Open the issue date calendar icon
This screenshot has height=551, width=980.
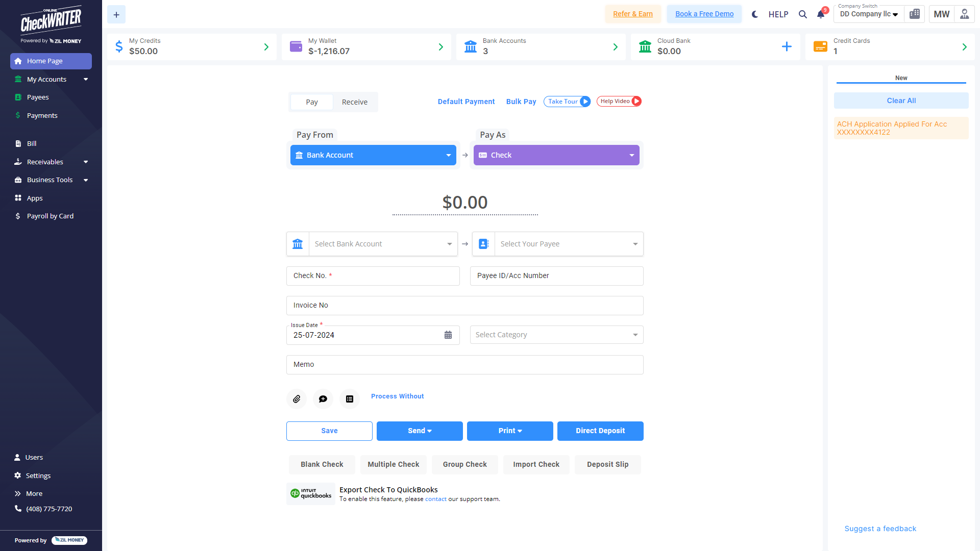pos(448,335)
